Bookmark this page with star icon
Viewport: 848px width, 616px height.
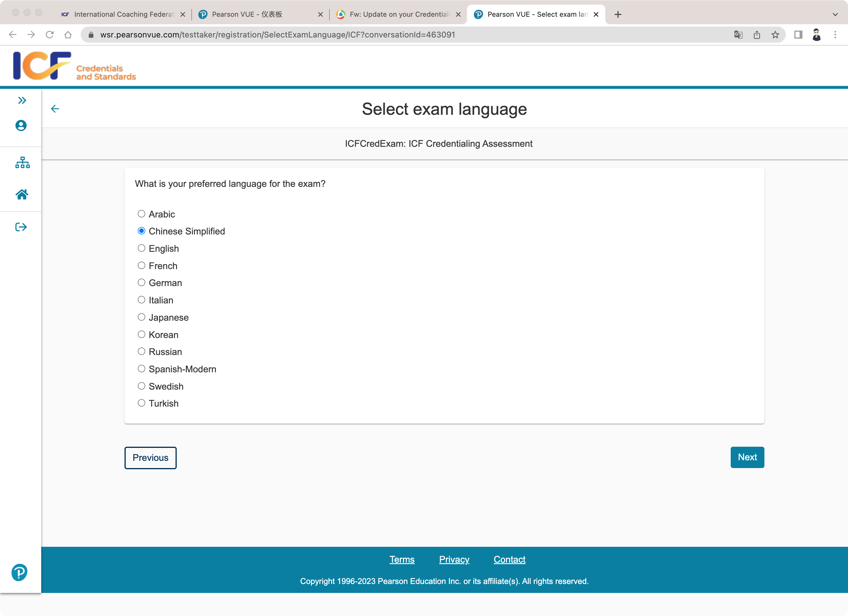tap(775, 35)
